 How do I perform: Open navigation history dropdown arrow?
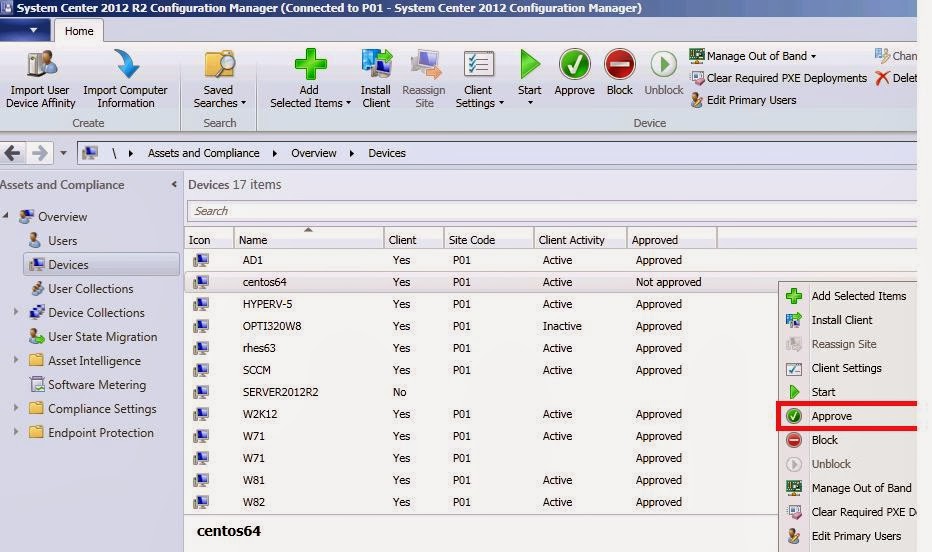[63, 153]
